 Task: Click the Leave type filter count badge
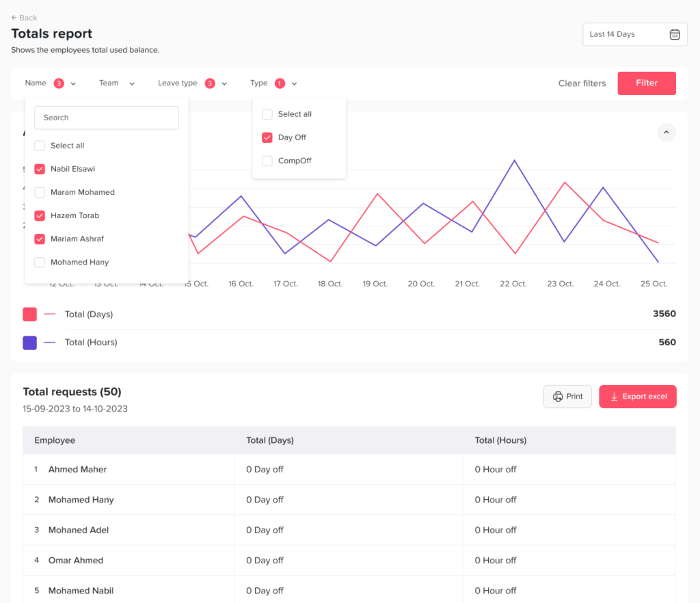(x=210, y=83)
